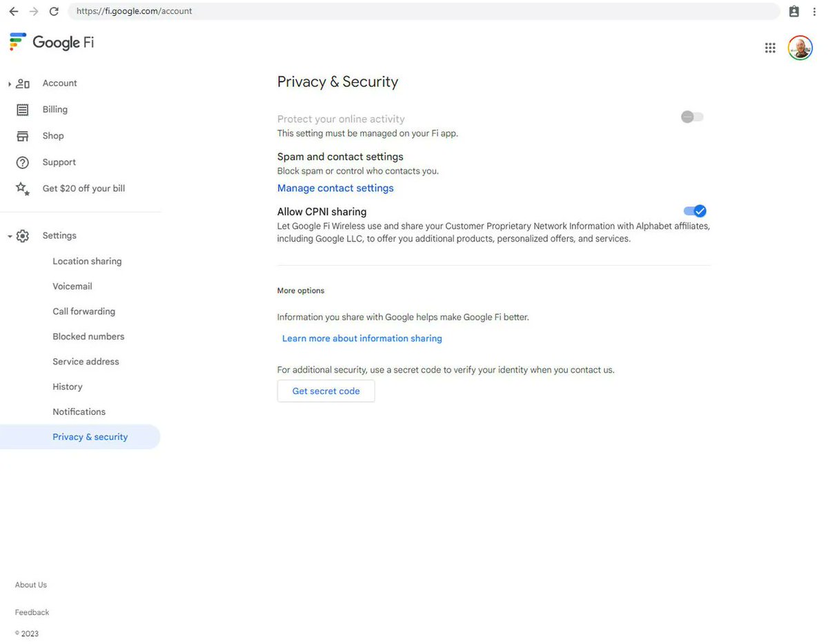Click the Spam and contact settings label
This screenshot has height=644, width=828.
tap(340, 157)
